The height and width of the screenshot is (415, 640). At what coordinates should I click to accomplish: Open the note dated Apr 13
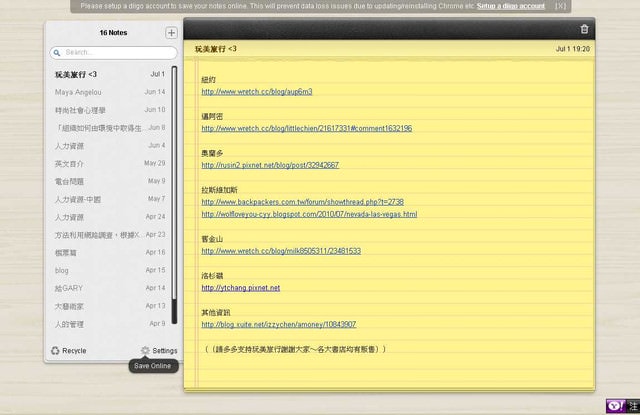(110, 306)
